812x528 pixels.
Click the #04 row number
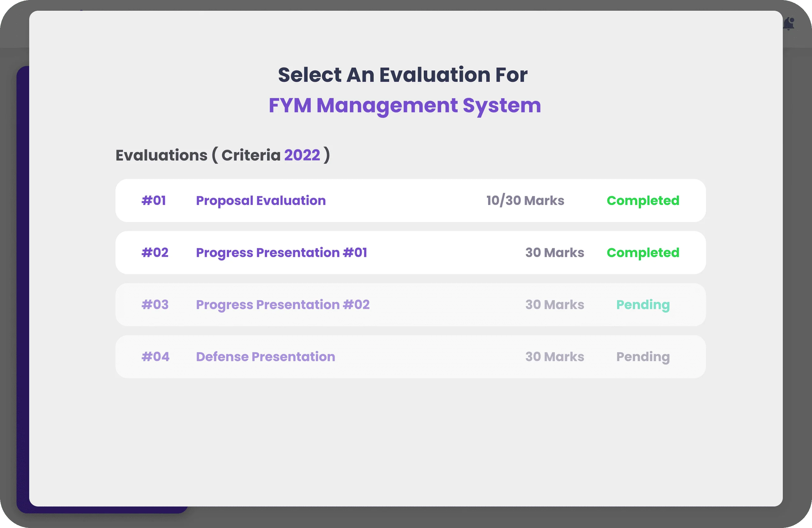click(x=155, y=357)
